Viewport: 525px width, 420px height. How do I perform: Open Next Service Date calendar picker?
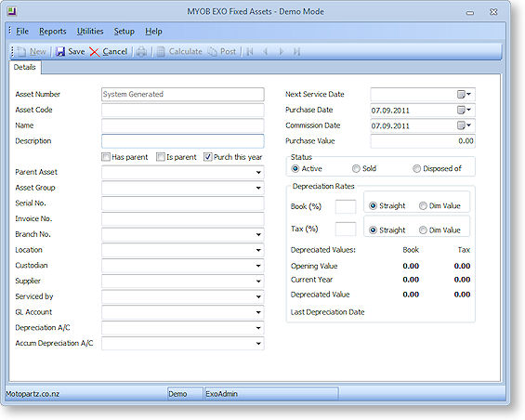pos(464,95)
